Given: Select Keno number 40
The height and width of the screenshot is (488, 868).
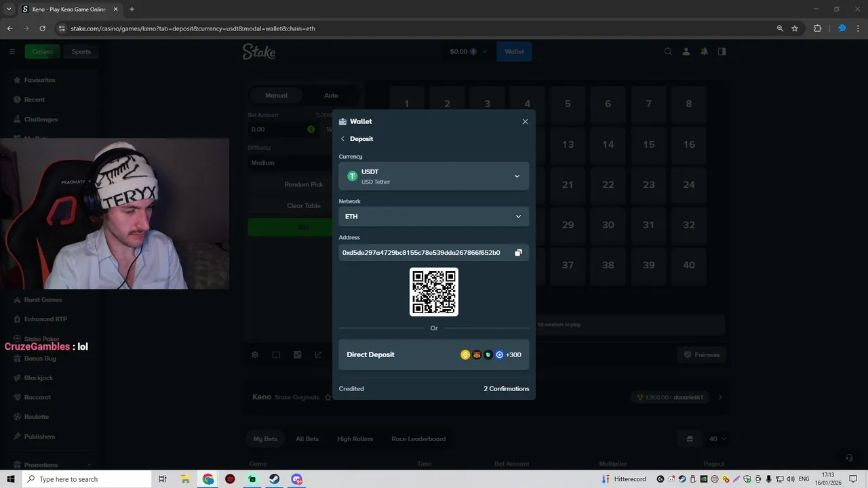Looking at the screenshot, I should (689, 265).
